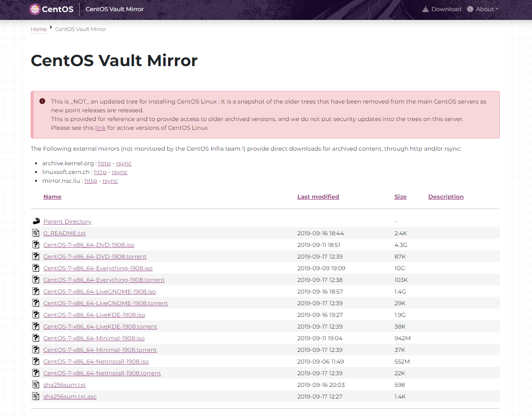Follow the active versions 'link' in alert
The image size is (532, 418).
tap(101, 128)
